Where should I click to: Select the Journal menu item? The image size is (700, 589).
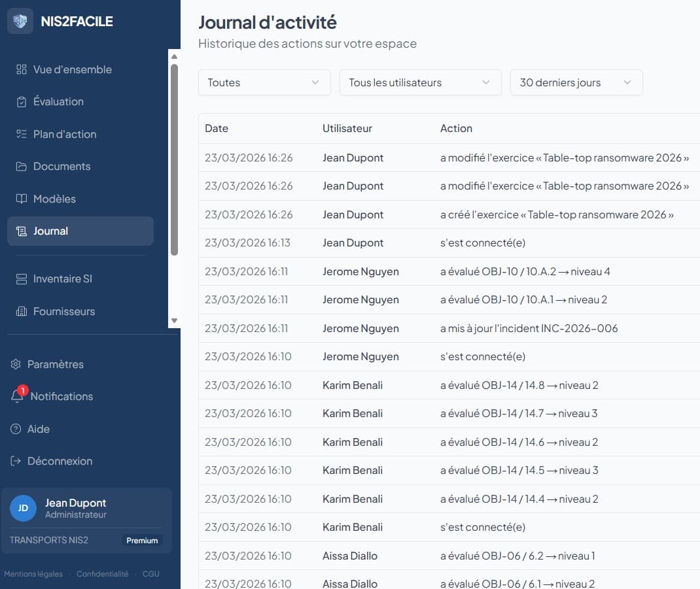[80, 231]
